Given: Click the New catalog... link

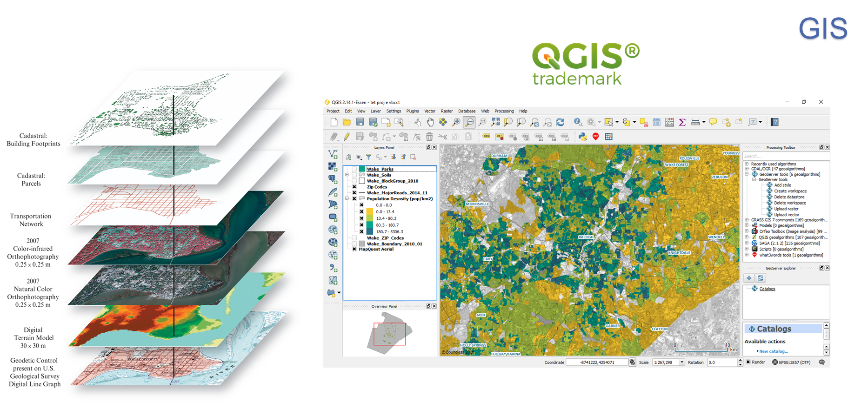Looking at the screenshot, I should coord(773,351).
